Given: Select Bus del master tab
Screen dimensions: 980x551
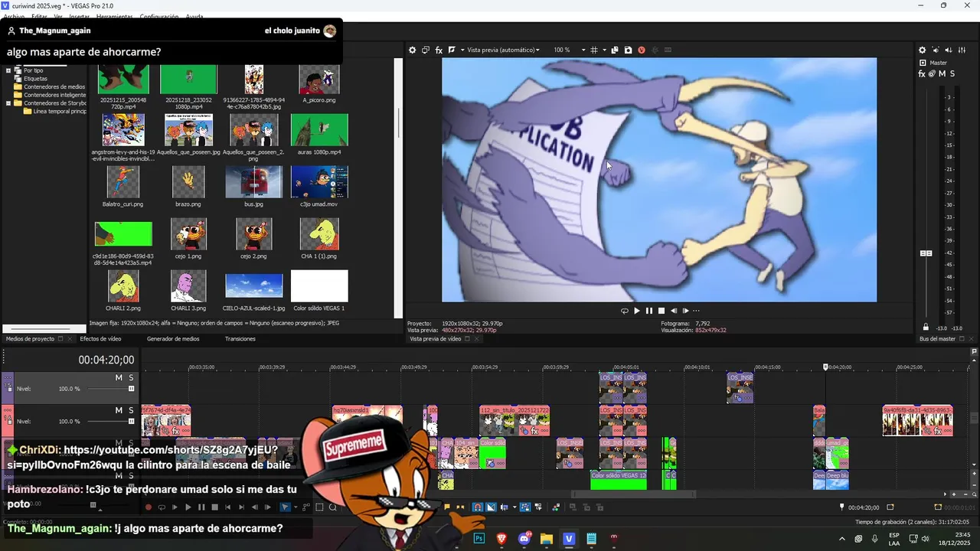Looking at the screenshot, I should point(937,338).
